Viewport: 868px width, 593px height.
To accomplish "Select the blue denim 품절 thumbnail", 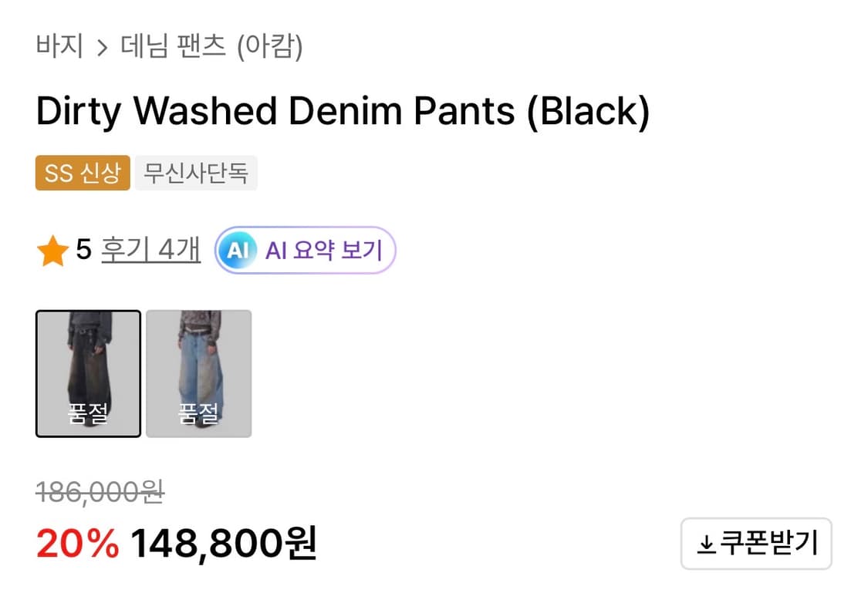I will coord(198,373).
